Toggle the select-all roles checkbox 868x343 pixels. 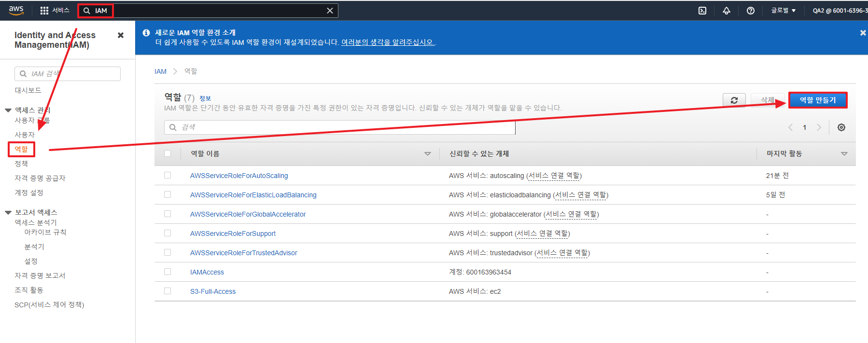(x=168, y=153)
